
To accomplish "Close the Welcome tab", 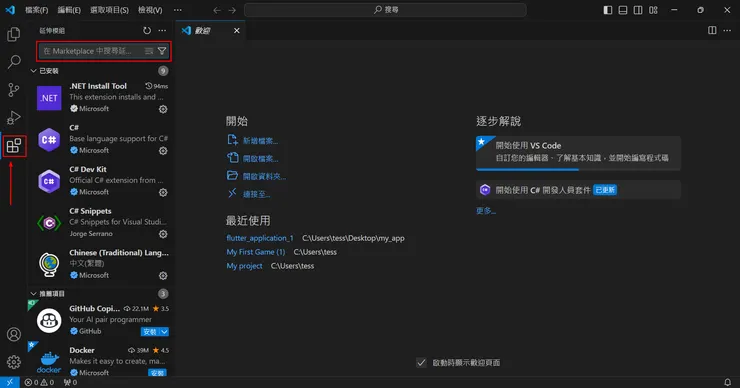I will [236, 31].
